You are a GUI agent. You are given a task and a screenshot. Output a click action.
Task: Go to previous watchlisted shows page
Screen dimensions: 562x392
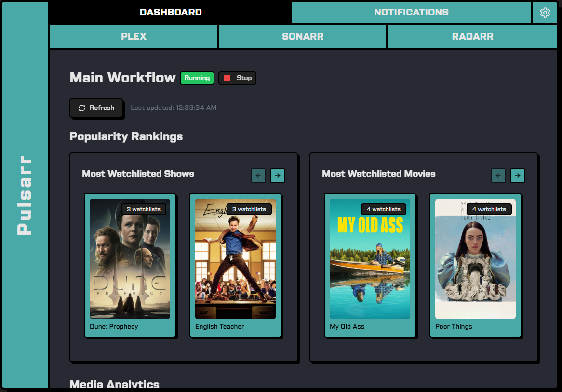click(258, 176)
